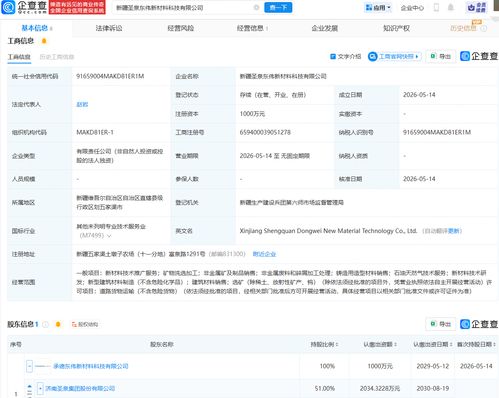The height and width of the screenshot is (398, 499).
Task: Switch to 企业发展 tab
Action: pos(325,28)
